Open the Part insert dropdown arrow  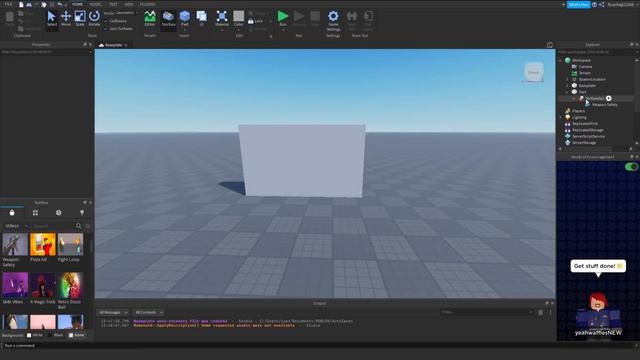tap(184, 29)
